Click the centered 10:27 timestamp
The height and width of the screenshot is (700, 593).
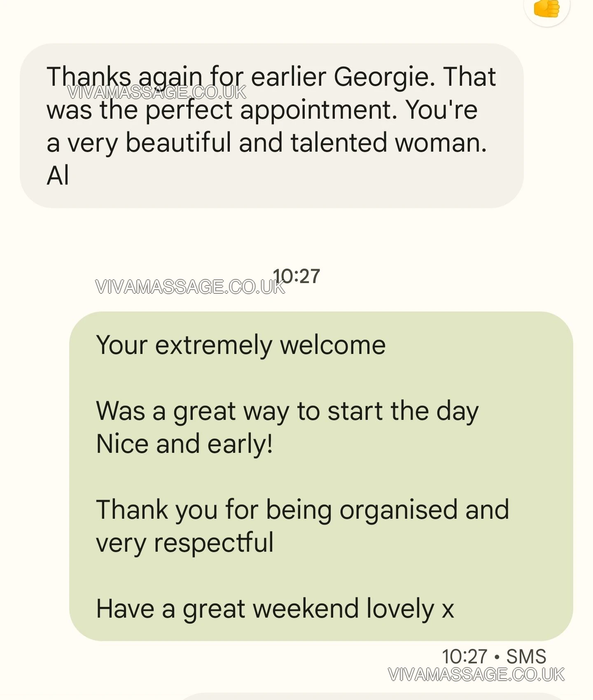(x=296, y=276)
